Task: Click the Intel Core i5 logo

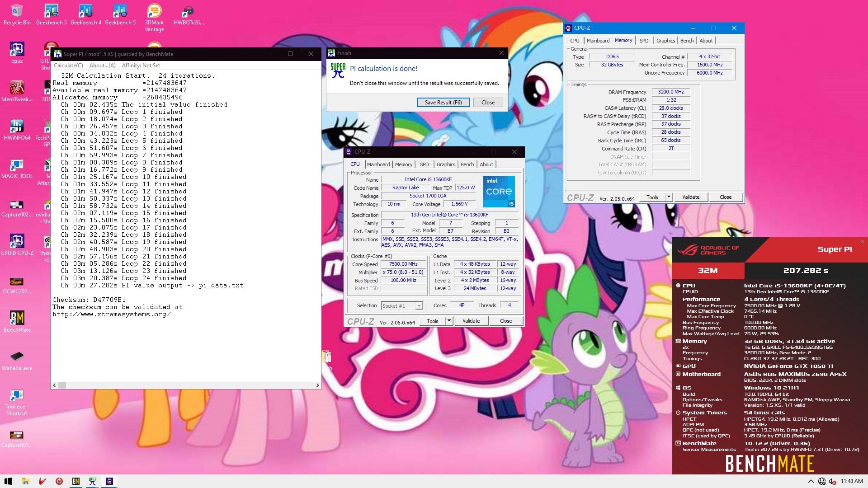Action: [x=499, y=192]
